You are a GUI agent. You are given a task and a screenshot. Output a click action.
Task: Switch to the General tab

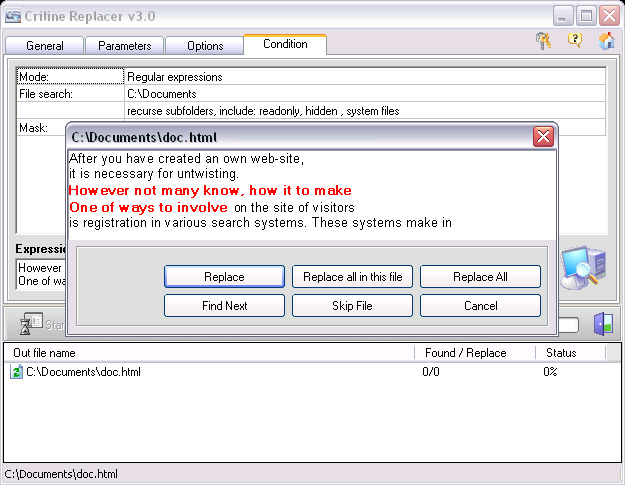(45, 46)
